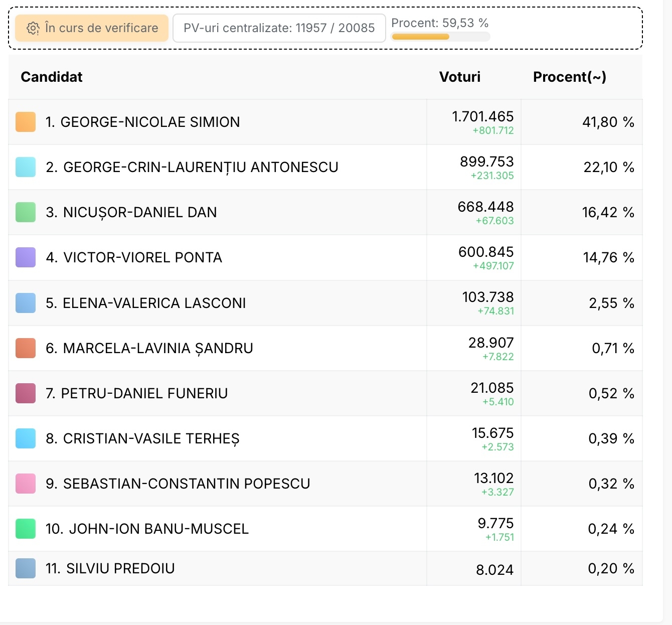
Task: Click the Candidat column header
Action: point(52,77)
